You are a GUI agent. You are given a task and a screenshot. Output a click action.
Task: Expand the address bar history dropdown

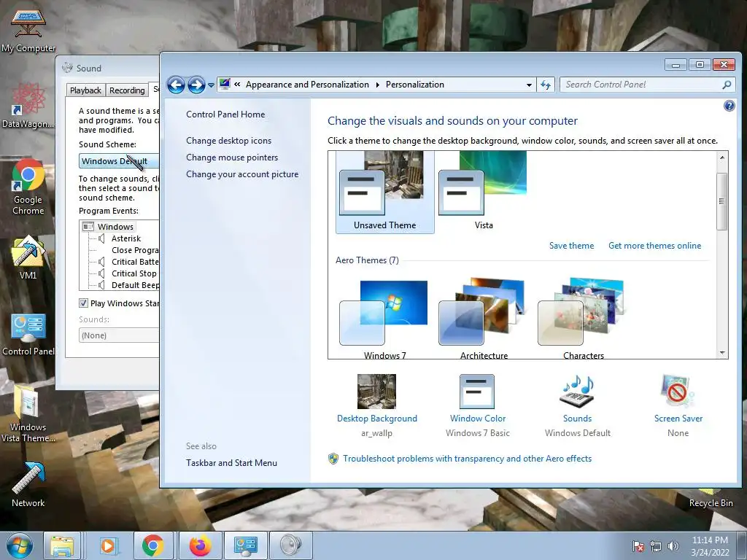529,85
